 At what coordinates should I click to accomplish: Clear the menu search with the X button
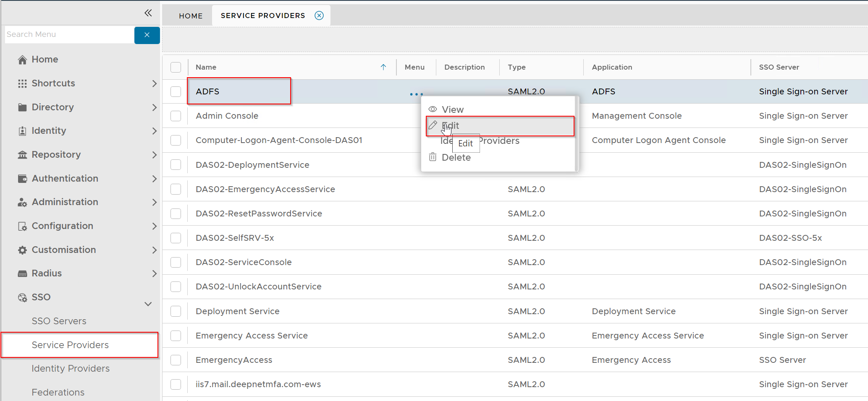point(147,35)
